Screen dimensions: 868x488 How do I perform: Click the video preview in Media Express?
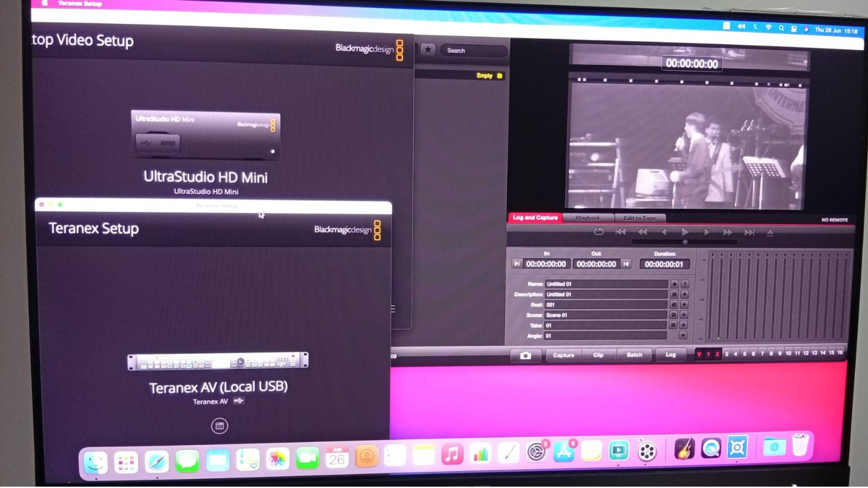pos(686,146)
